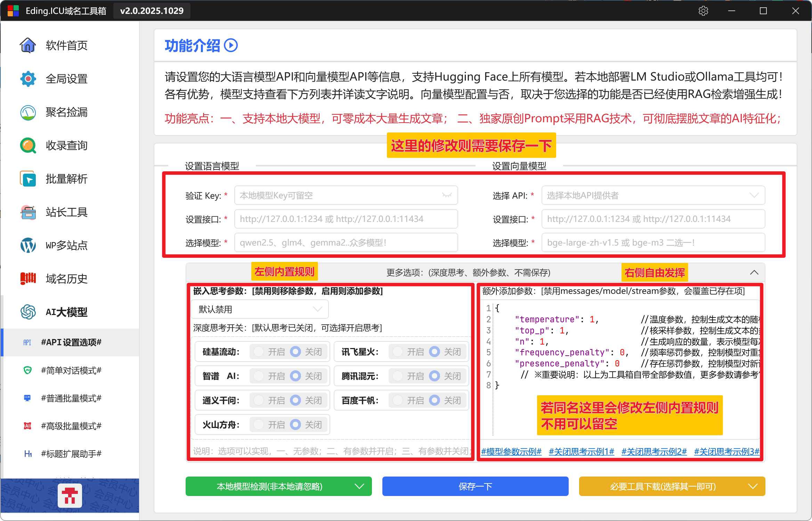Switch to #简单对话模式# menu item

71,370
